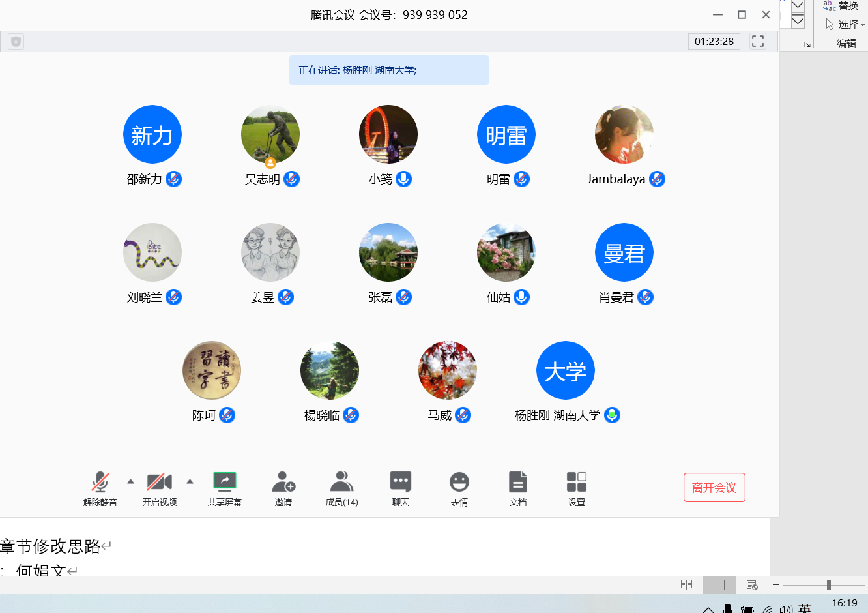
Task: Switch to Word print layout view button
Action: pos(719,585)
